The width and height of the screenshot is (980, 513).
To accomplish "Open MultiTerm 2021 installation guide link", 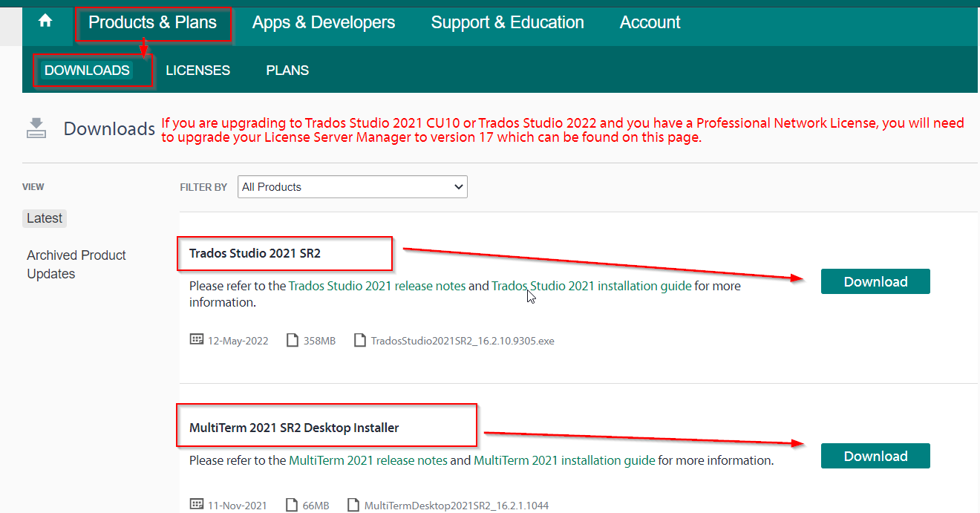I will pos(564,460).
